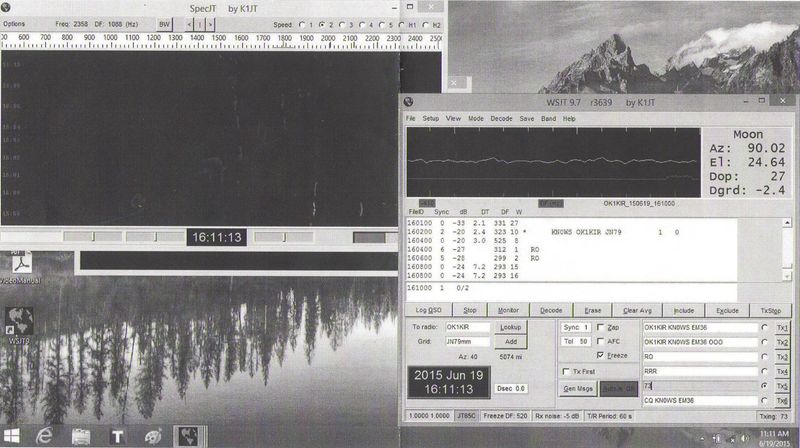Open the Help menu in WSJT
This screenshot has width=800, height=448.
[x=569, y=118]
